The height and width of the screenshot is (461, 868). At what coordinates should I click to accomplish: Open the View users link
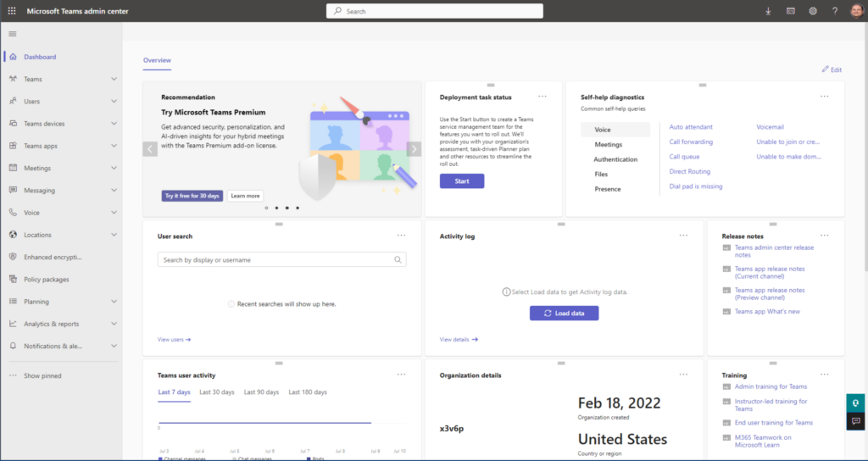174,339
